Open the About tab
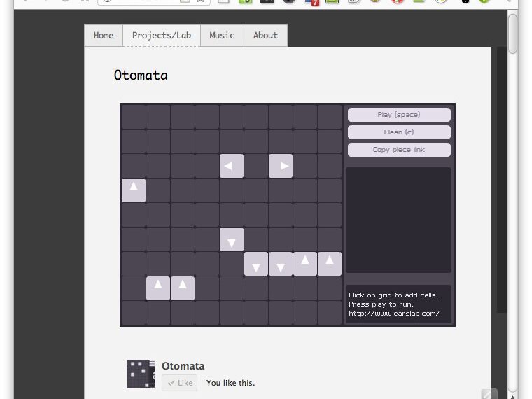The width and height of the screenshot is (532, 399). coord(265,36)
